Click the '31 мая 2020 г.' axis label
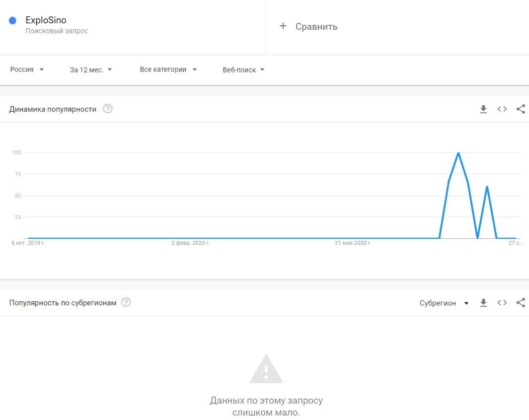 (x=353, y=243)
